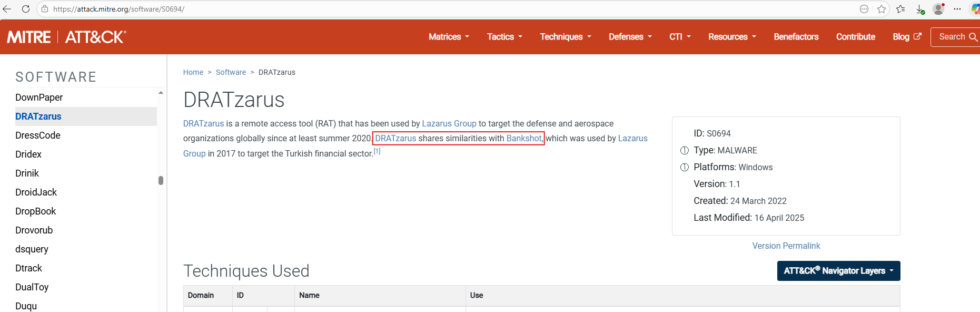Click the browser back arrow
This screenshot has width=980, height=312.
(7, 9)
